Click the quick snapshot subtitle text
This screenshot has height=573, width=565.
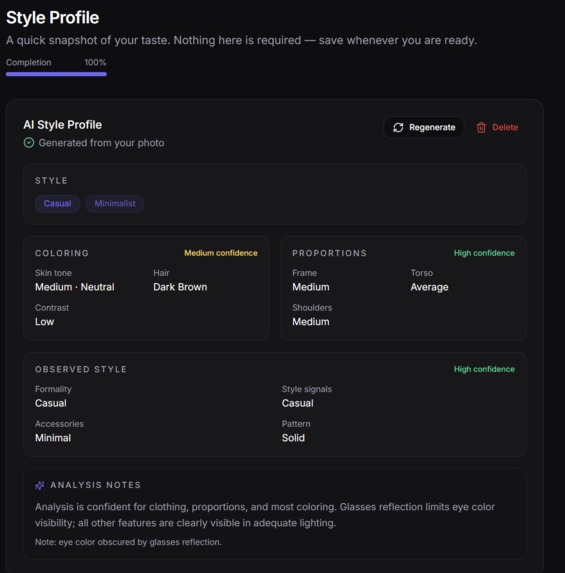click(241, 40)
